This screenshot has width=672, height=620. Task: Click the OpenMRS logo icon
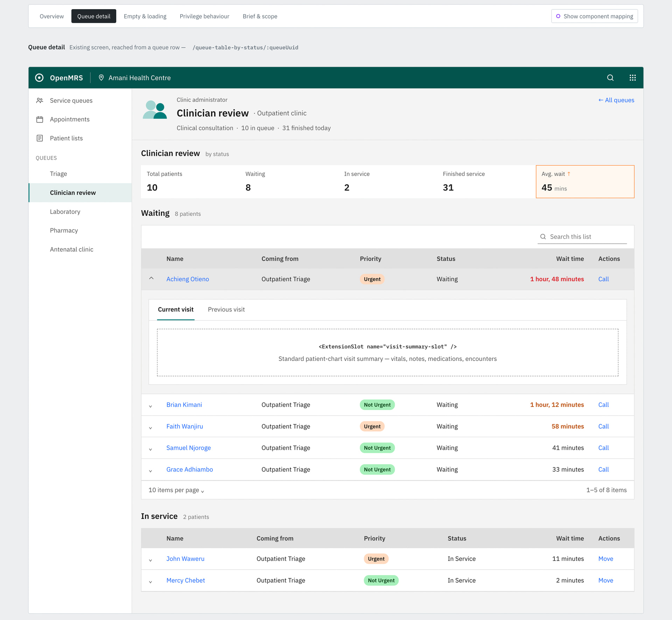[40, 78]
